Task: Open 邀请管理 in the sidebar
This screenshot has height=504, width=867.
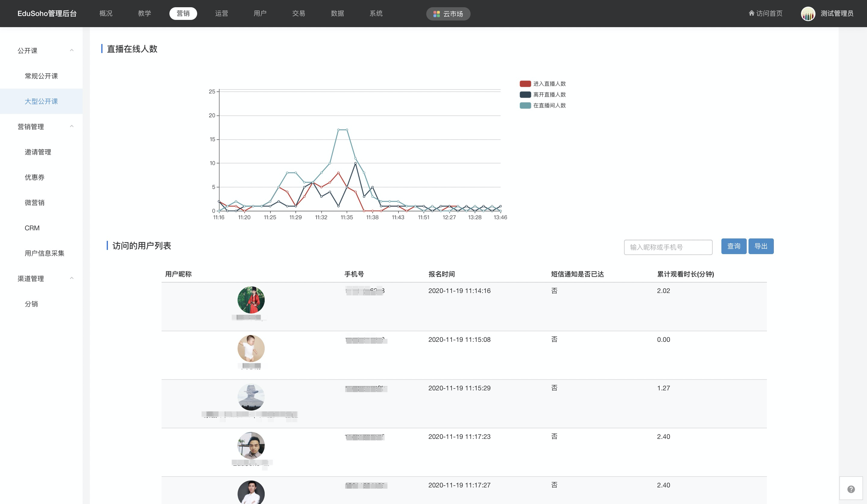Action: pyautogui.click(x=38, y=152)
